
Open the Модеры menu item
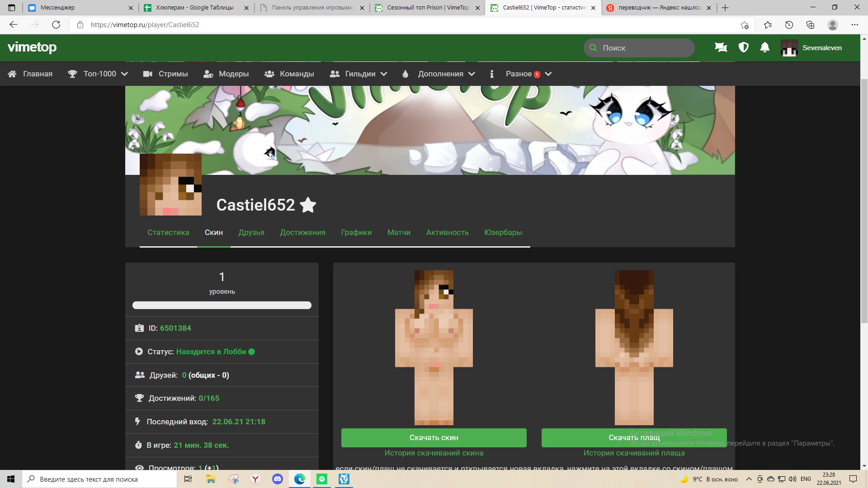pyautogui.click(x=226, y=74)
